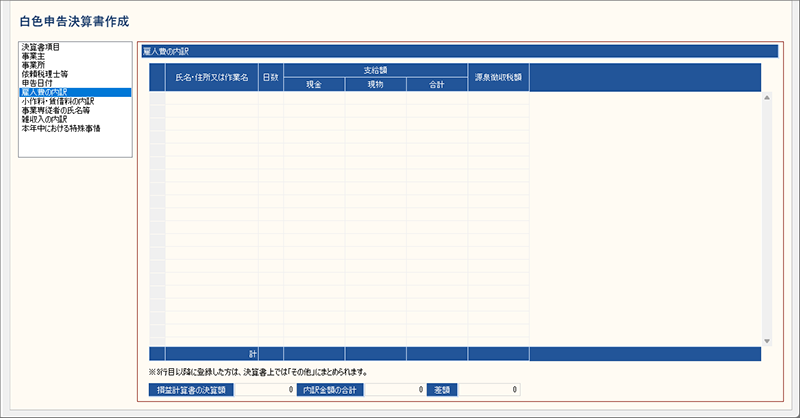Click the scroll down arrow of the table

point(767,341)
